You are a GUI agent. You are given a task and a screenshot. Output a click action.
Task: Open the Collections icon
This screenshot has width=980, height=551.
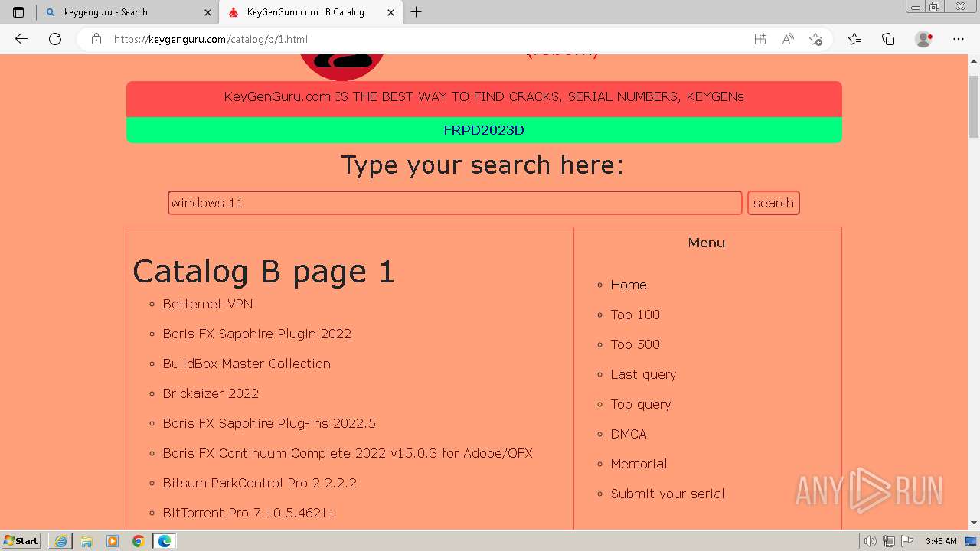tap(888, 39)
